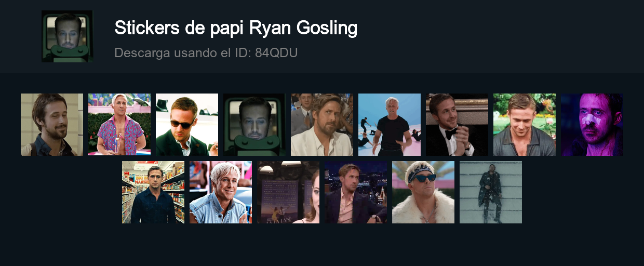Image resolution: width=644 pixels, height=266 pixels.
Task: Pick the sticker with woman and movie poster
Action: point(288,192)
